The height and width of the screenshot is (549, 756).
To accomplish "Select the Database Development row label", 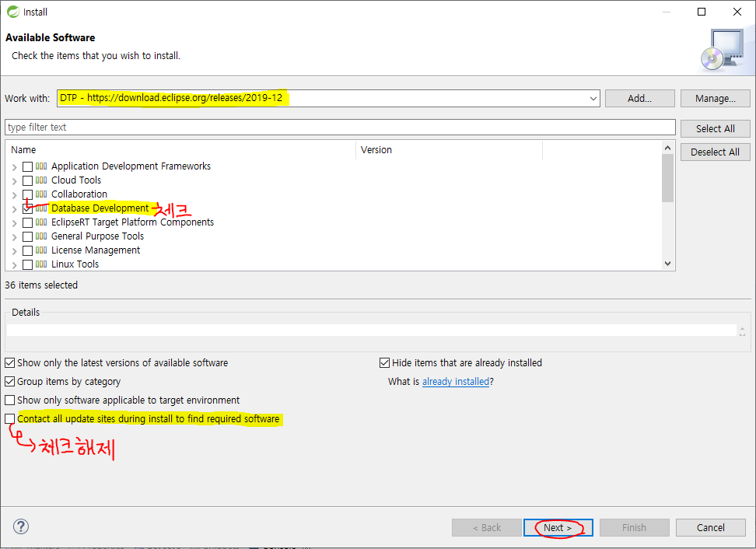I will pos(100,208).
